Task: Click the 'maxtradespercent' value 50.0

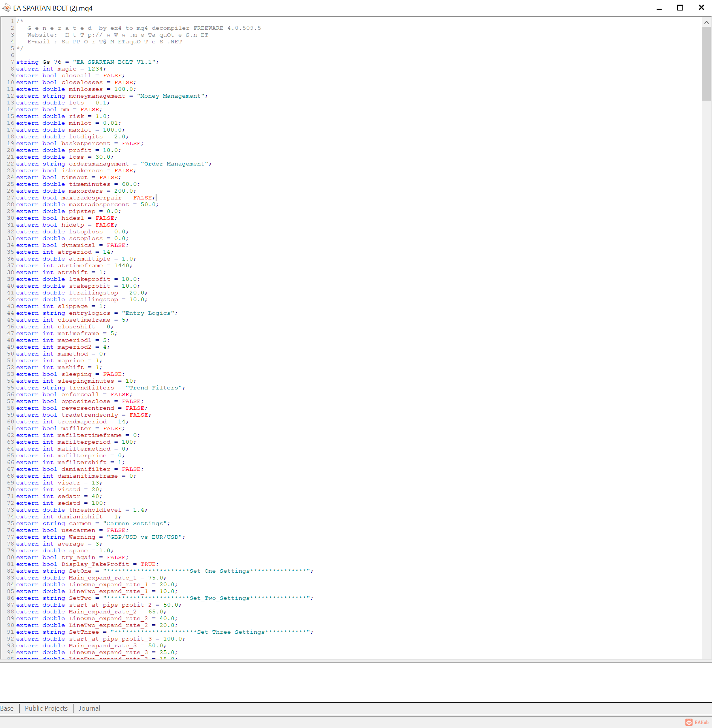Action: coord(148,205)
